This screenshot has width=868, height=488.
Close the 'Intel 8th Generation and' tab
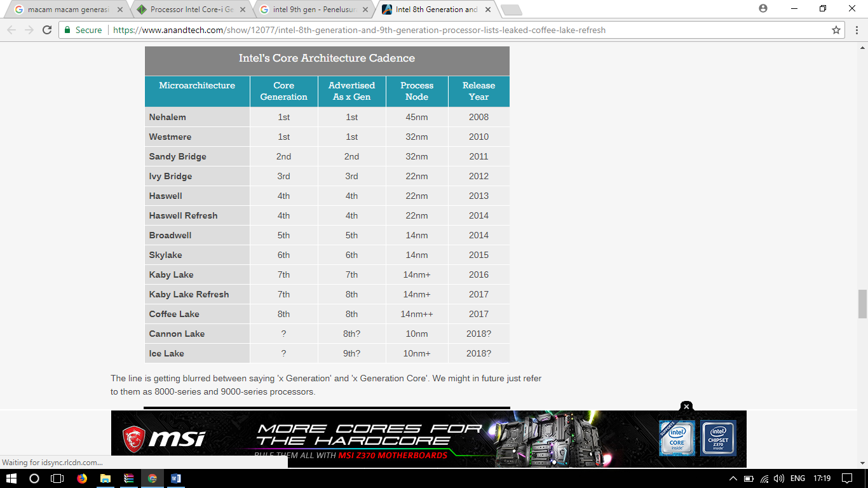click(487, 10)
